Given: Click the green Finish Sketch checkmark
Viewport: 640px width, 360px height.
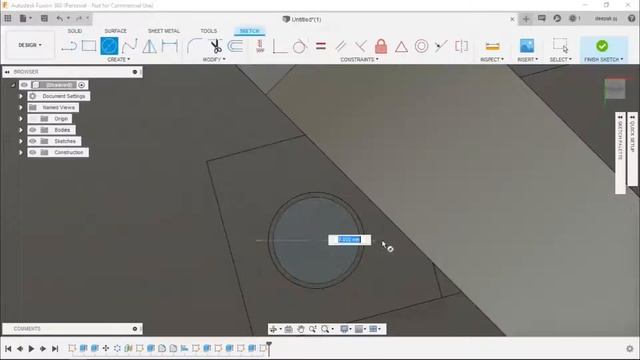Looking at the screenshot, I should (602, 46).
